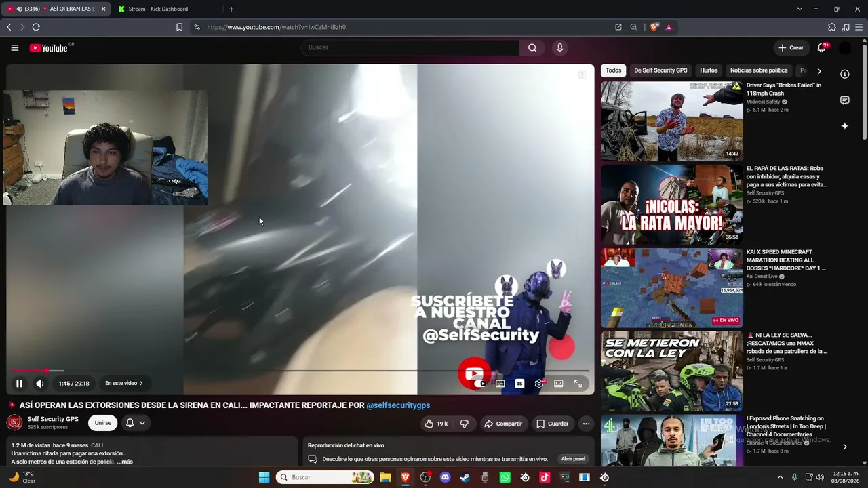Open WhatsApp from the taskbar
Viewport: 868px width, 488px height.
tap(505, 477)
